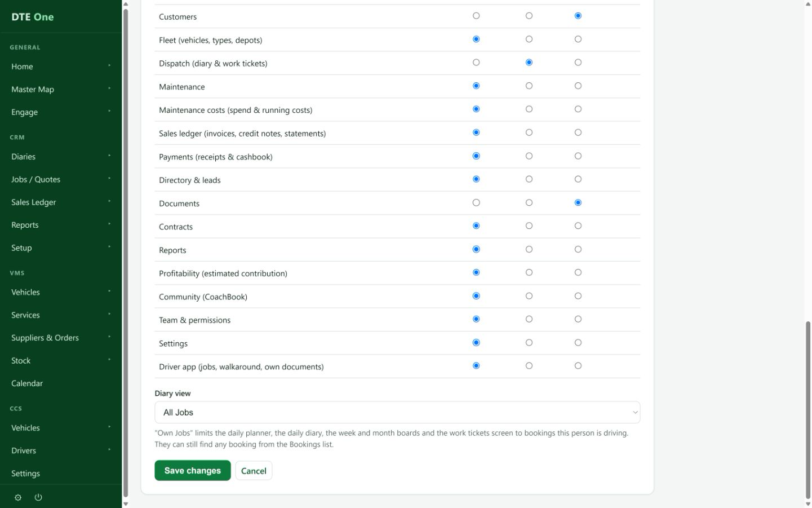Expand the Sales Ledger submenu arrow
812x508 pixels.
point(109,201)
